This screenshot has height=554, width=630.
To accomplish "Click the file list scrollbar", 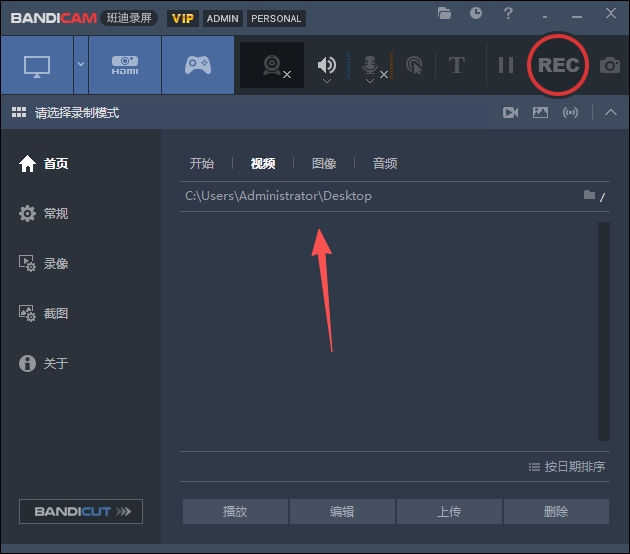I will [x=603, y=331].
